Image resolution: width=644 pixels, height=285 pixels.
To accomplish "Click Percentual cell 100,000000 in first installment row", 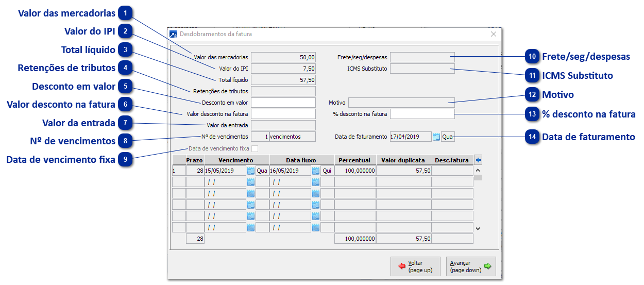I will (x=355, y=171).
